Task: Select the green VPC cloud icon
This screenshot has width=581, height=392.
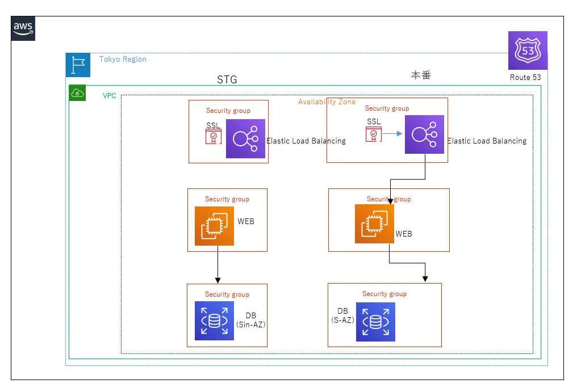Action: [x=77, y=93]
